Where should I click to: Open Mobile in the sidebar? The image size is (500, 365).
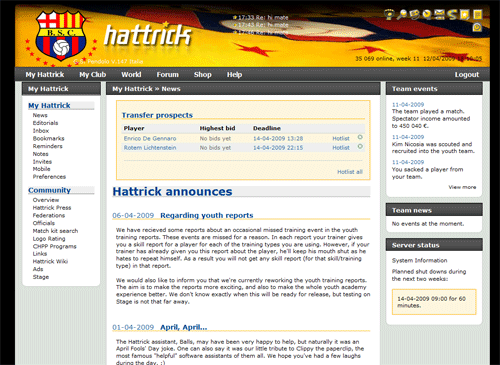41,169
